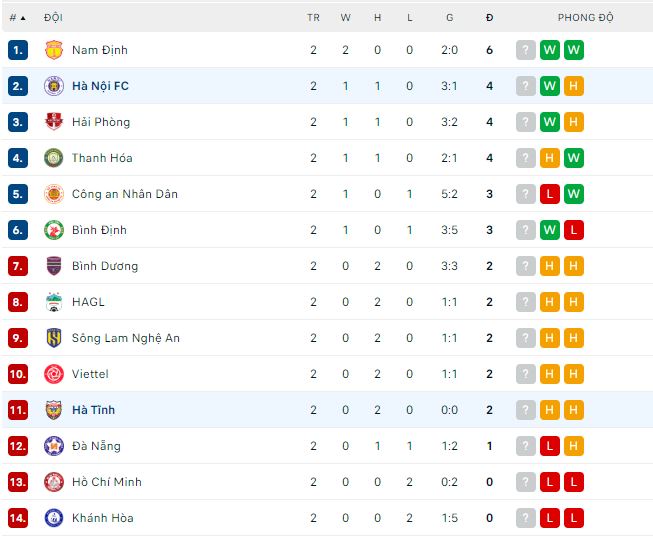Click Nam Định's latest green W form badge
Viewport: 653px width, 539px height.
549,50
